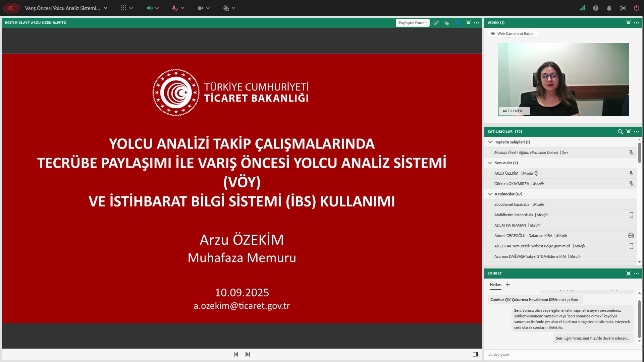644x362 pixels.
Task: Open share pod more options menu
Action: [477, 23]
